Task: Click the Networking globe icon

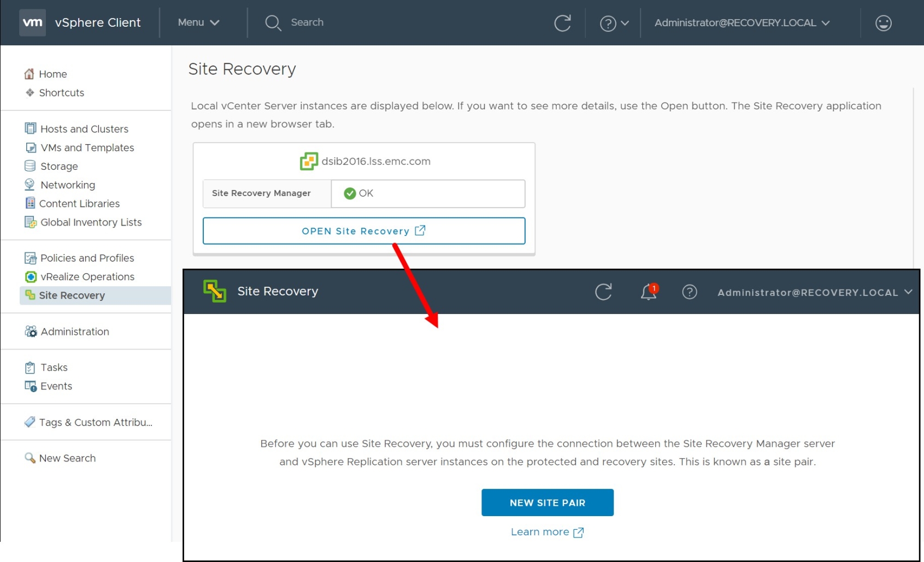Action: (x=30, y=185)
